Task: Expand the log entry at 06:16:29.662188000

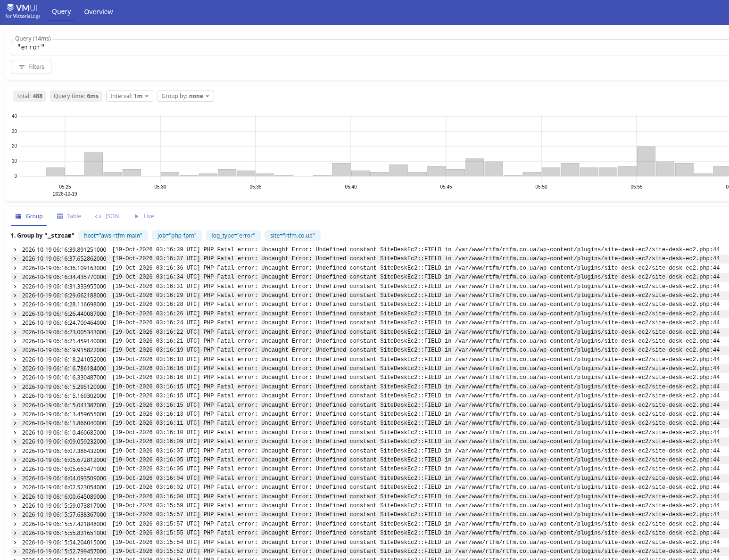Action: (15, 296)
